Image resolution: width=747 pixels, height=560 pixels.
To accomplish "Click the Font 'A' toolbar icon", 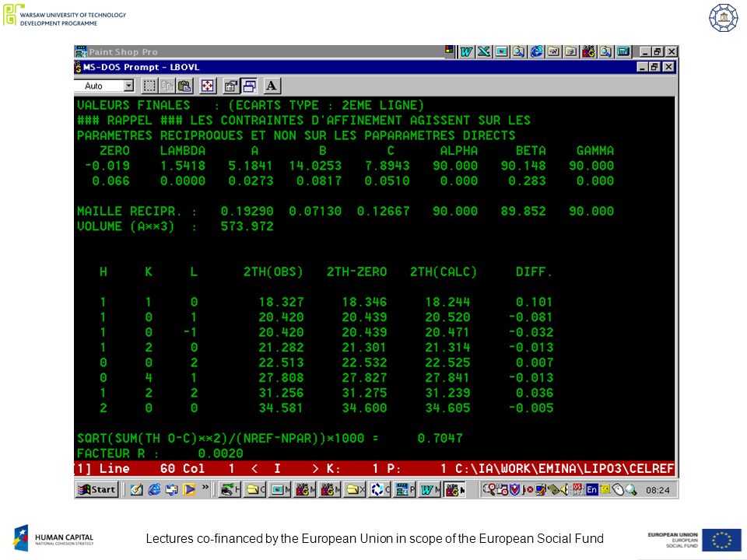I will (x=272, y=86).
